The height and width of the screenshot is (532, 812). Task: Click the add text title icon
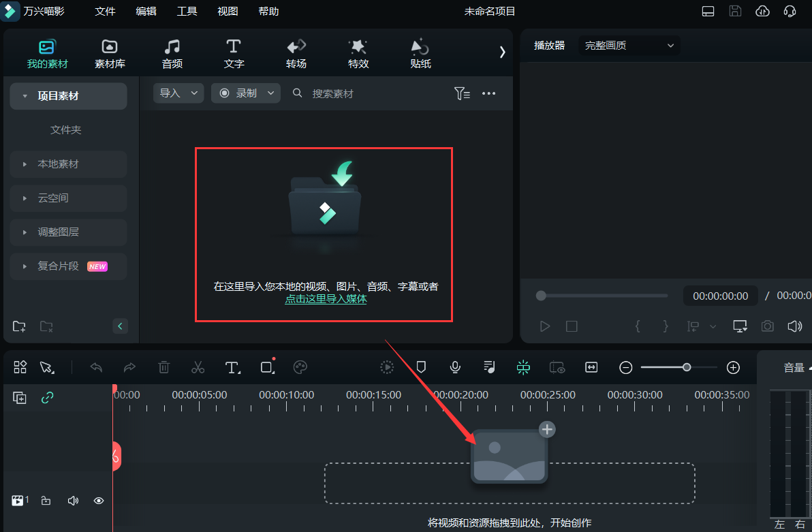click(232, 367)
